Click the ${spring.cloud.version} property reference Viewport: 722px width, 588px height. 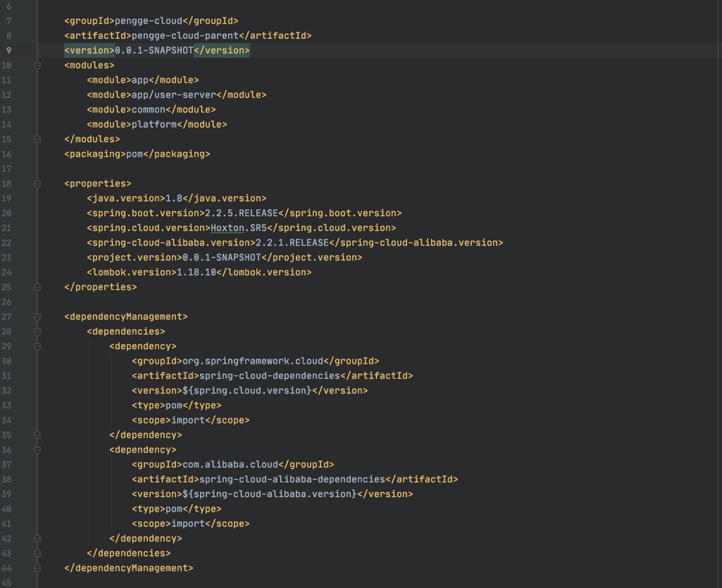(246, 390)
